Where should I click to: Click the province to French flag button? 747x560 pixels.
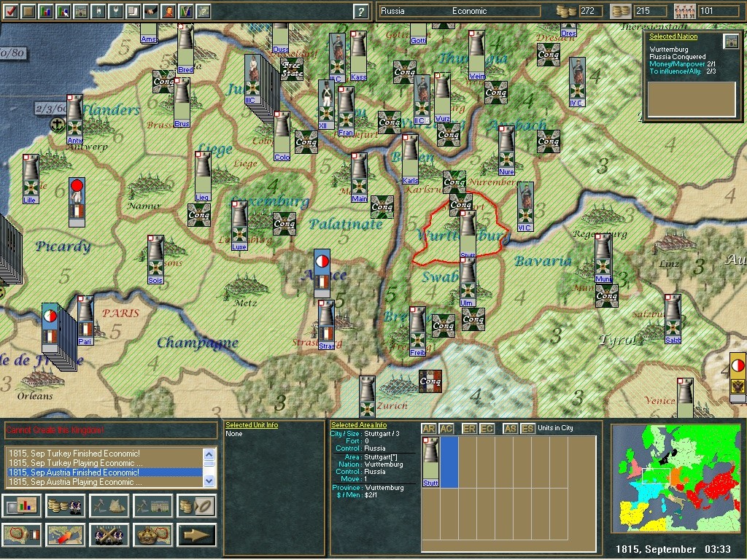[21, 534]
